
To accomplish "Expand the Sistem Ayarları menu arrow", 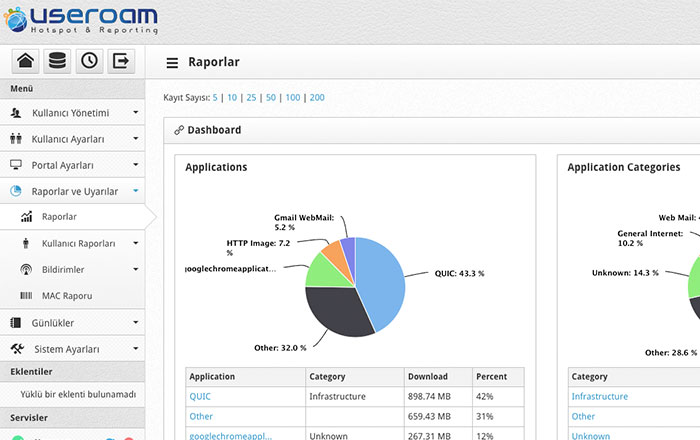I will coord(136,349).
